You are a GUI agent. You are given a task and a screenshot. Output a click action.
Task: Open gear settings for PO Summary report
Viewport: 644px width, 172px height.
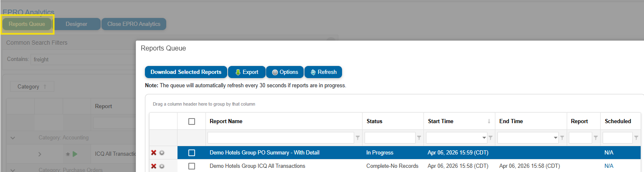point(162,153)
